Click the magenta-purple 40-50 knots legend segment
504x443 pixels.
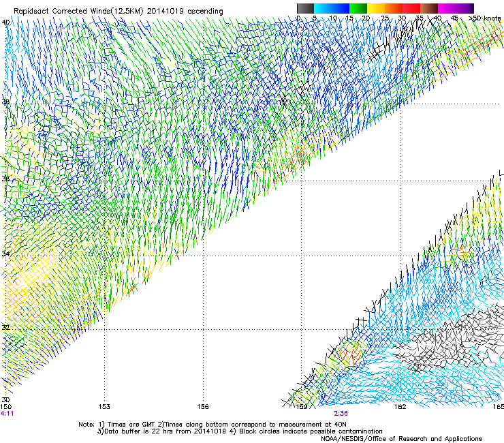(456, 8)
